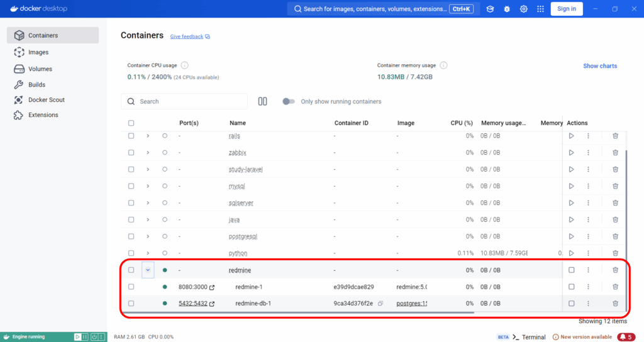Start the mysql container with play icon
The height and width of the screenshot is (342, 644).
pyautogui.click(x=571, y=186)
